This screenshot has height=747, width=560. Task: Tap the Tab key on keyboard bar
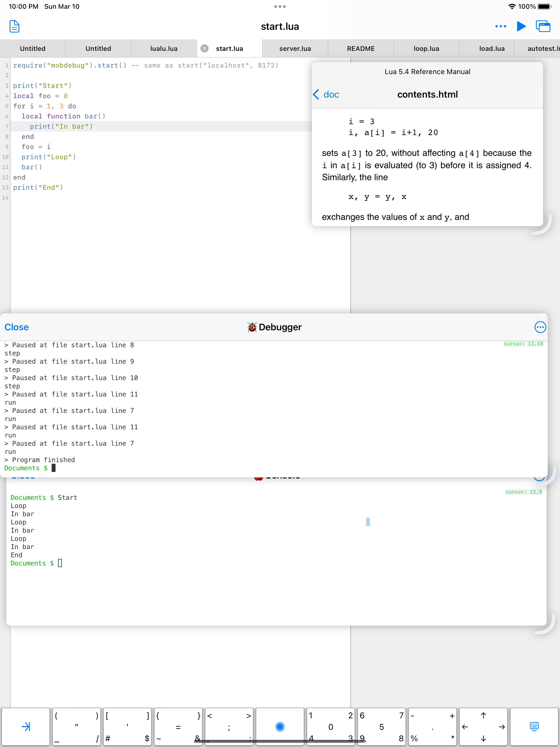(x=26, y=726)
